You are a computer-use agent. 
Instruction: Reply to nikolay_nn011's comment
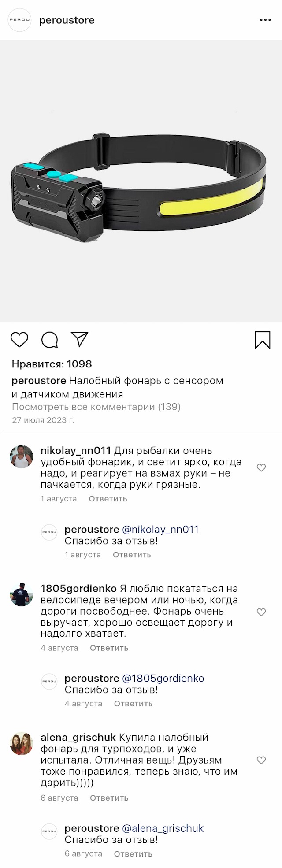108,499
